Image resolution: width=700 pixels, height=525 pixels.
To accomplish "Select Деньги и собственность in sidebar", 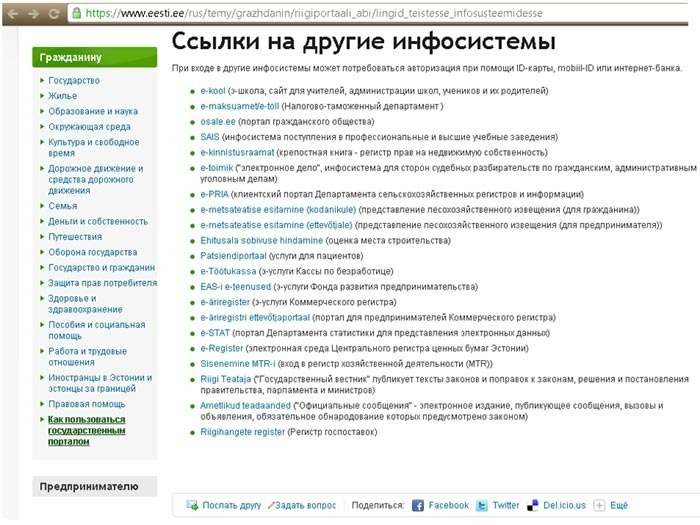I will 98,221.
